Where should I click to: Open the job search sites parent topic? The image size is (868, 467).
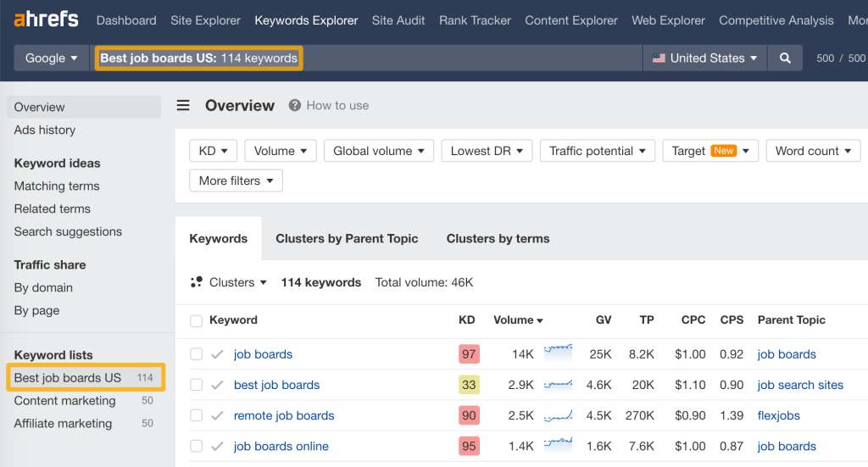(x=800, y=385)
